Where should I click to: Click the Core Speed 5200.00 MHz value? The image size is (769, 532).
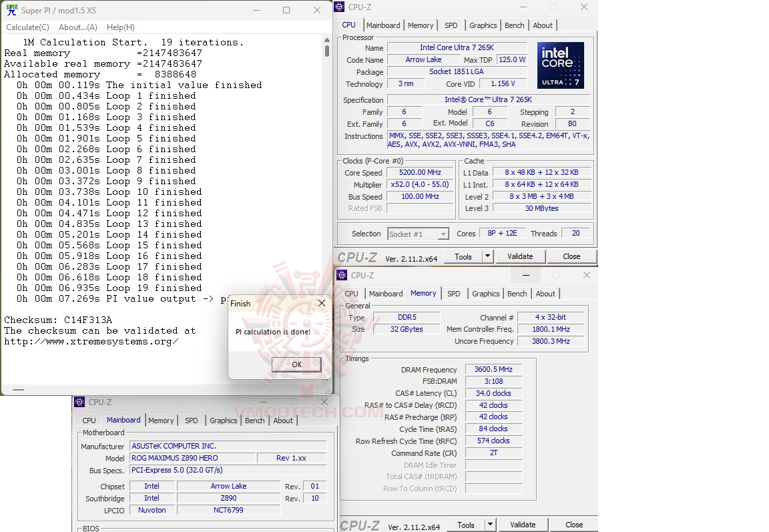(420, 173)
